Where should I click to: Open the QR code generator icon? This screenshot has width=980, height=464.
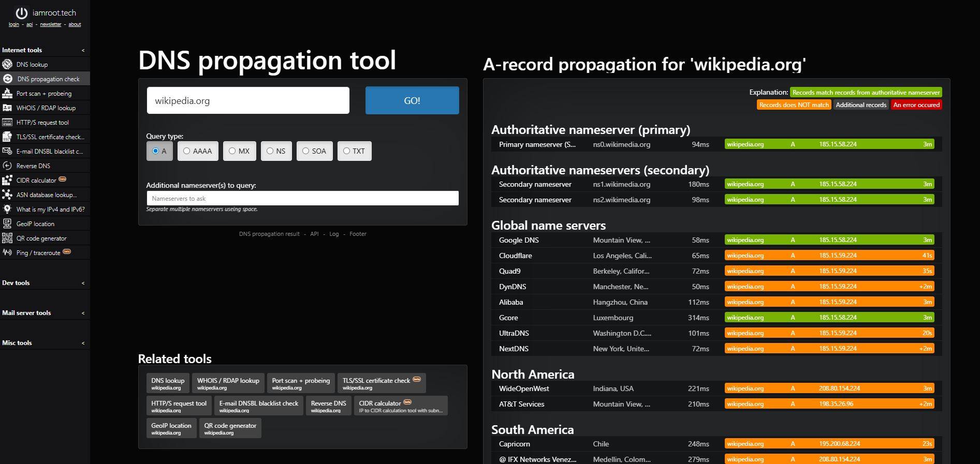click(7, 238)
